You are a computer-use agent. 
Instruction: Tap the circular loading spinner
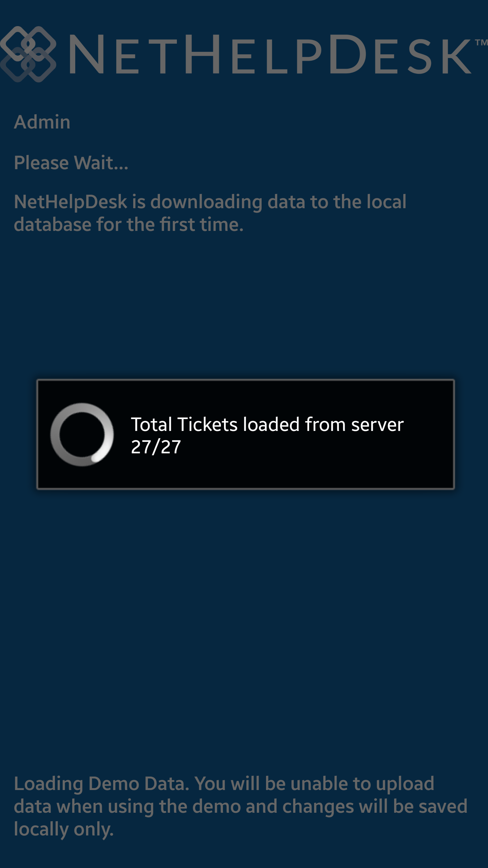coord(82,434)
